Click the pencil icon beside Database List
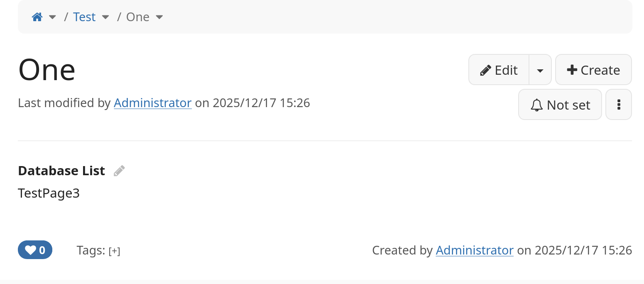The width and height of the screenshot is (644, 284). [x=119, y=171]
